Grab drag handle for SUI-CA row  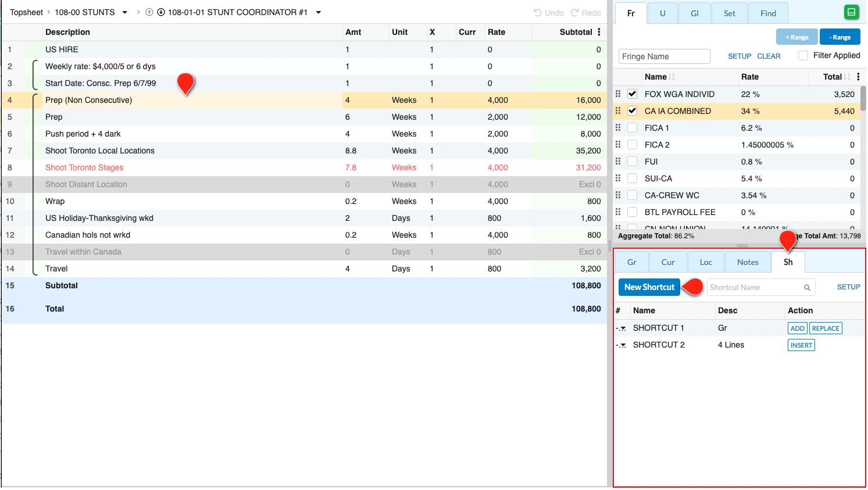point(618,178)
